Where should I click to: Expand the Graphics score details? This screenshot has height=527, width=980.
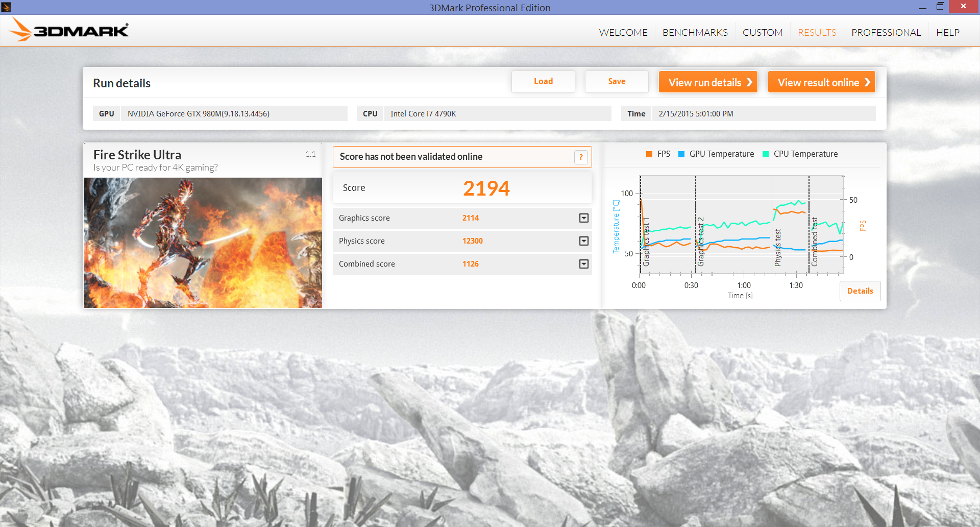click(x=584, y=218)
